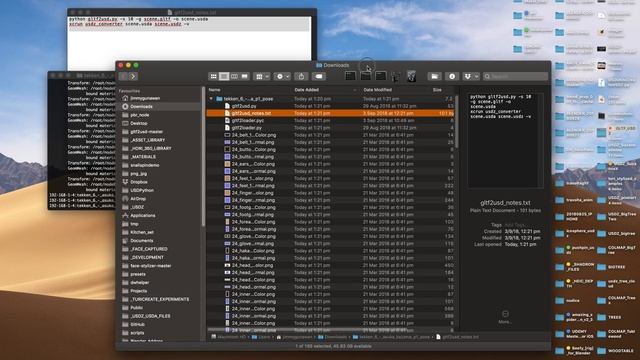The image size is (640, 360).
Task: Switch Finder to icon view
Action: 213,76
